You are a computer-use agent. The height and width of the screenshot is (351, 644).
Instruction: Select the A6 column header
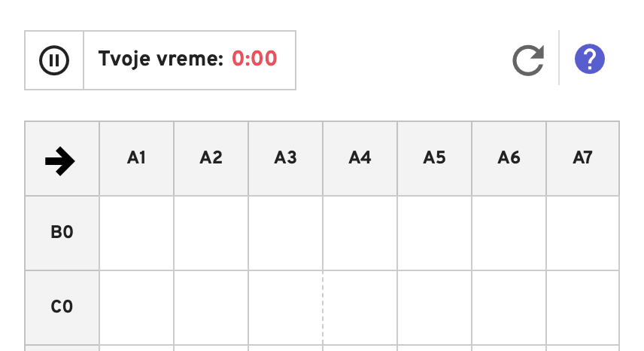509,159
